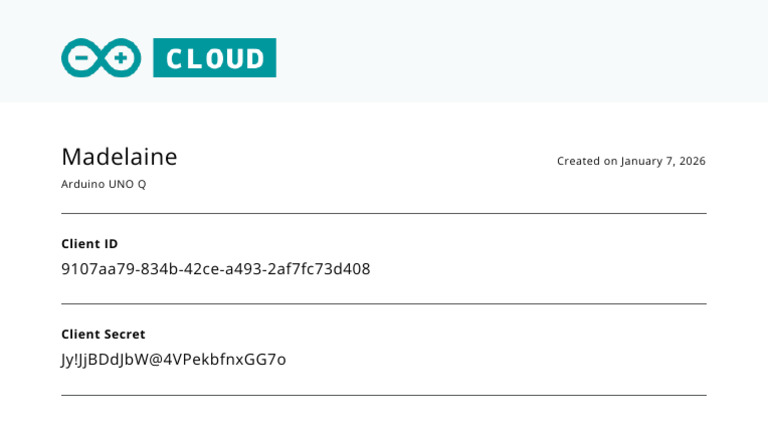Click the divider line below the Client Secret value
Image resolution: width=768 pixels, height=434 pixels.
[384, 395]
